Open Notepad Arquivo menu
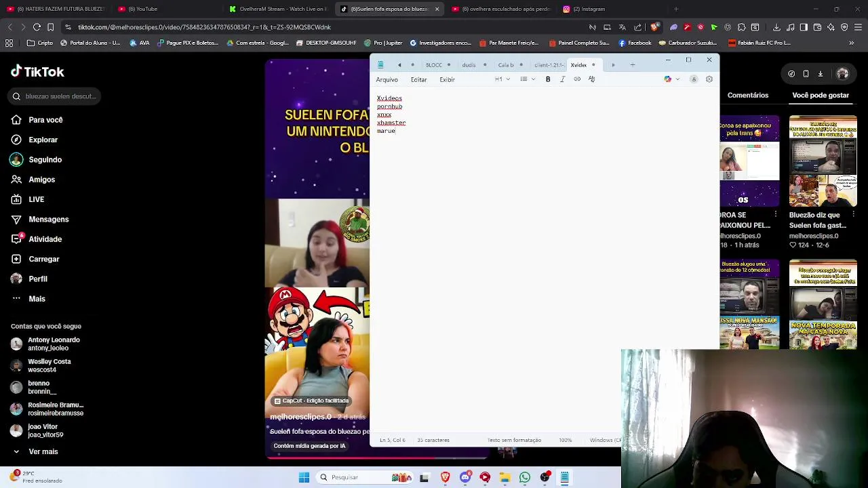The width and height of the screenshot is (868, 488). click(387, 79)
